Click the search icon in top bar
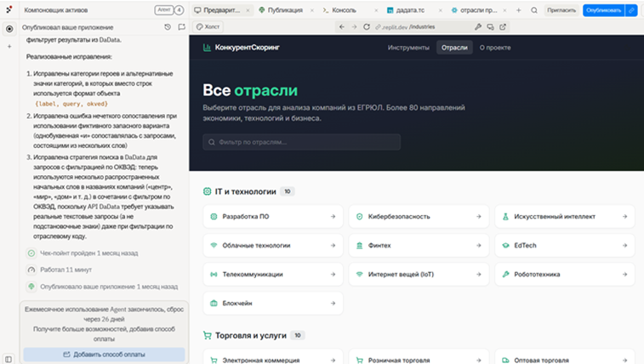Viewport: 644px width, 364px height. pos(534,10)
